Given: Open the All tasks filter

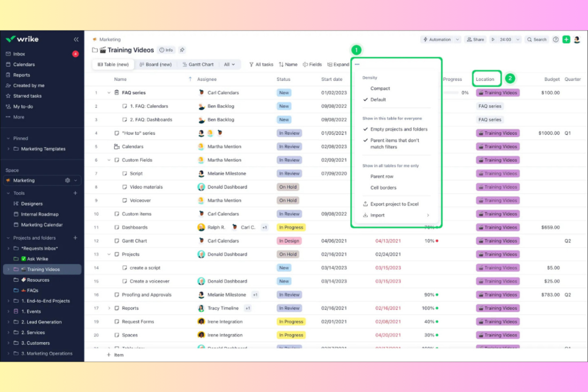Looking at the screenshot, I should click(x=261, y=64).
